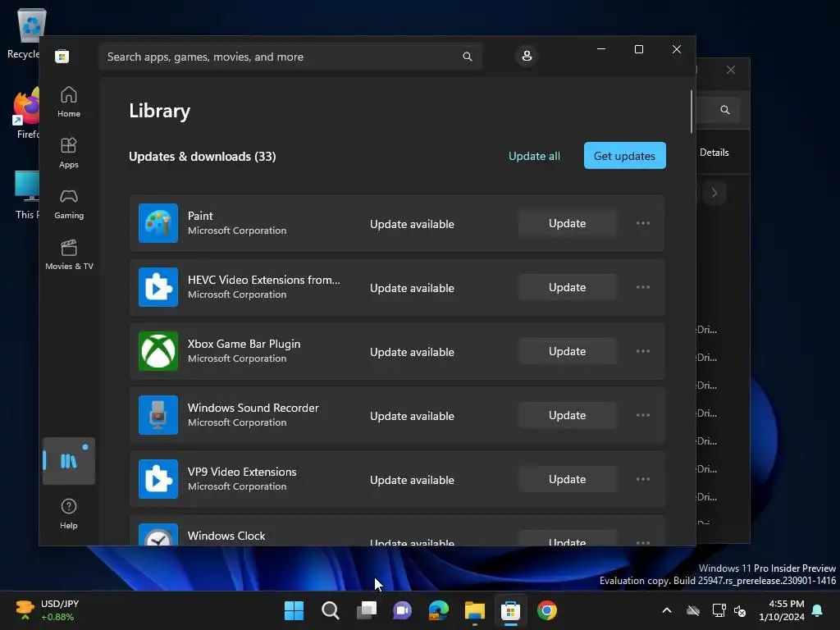The width and height of the screenshot is (840, 630).
Task: Show hidden system tray icons
Action: tap(667, 610)
